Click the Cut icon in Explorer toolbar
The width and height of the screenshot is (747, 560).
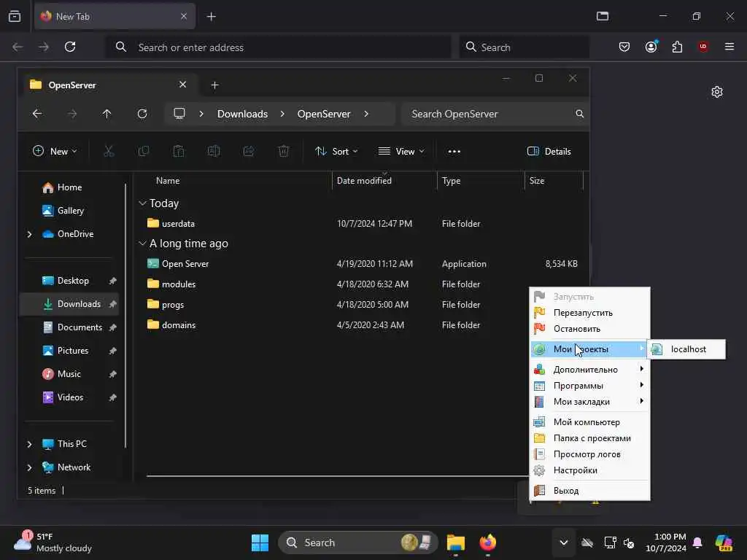click(x=109, y=152)
